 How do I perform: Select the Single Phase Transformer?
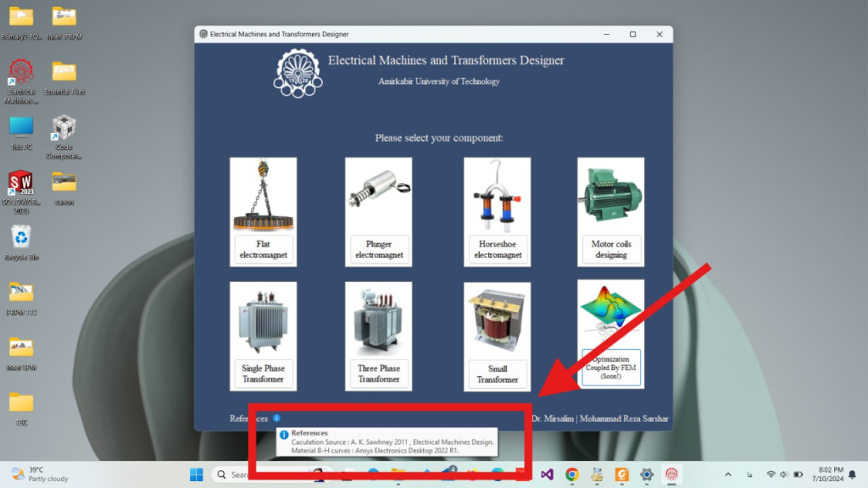coord(263,374)
